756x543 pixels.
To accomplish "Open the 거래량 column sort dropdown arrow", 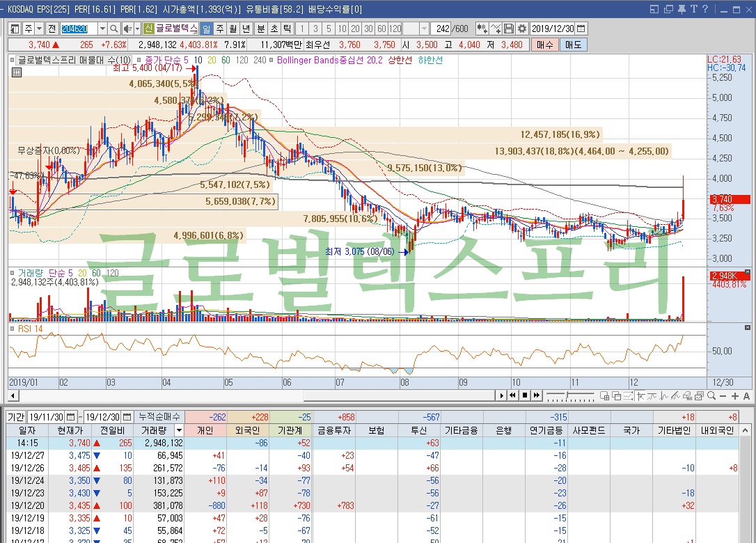I will tap(179, 430).
